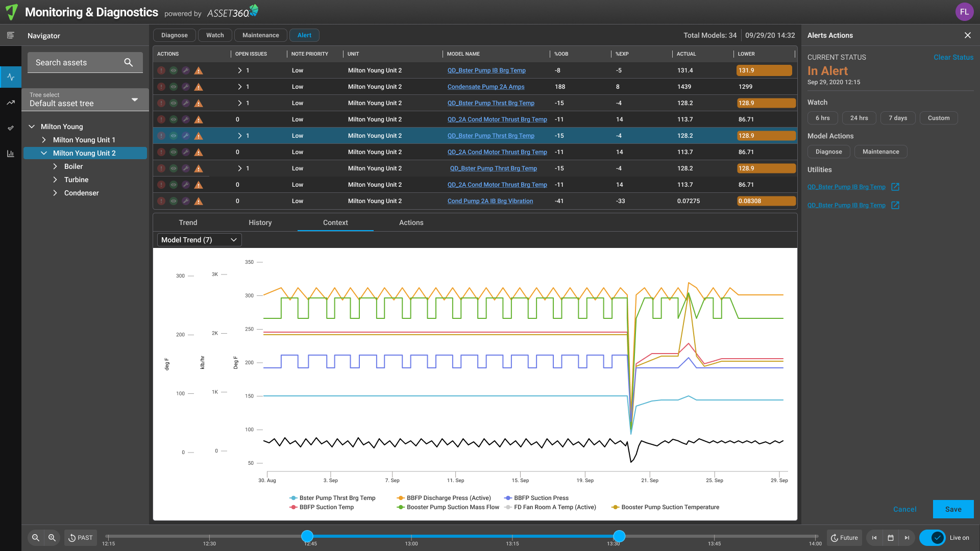Jump to timeline start with skip-back icon
Screen dimensions: 980x551
[x=874, y=538]
